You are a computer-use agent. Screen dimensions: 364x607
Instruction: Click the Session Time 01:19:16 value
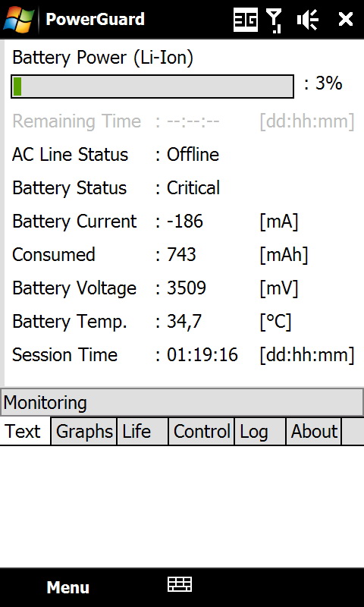point(202,355)
